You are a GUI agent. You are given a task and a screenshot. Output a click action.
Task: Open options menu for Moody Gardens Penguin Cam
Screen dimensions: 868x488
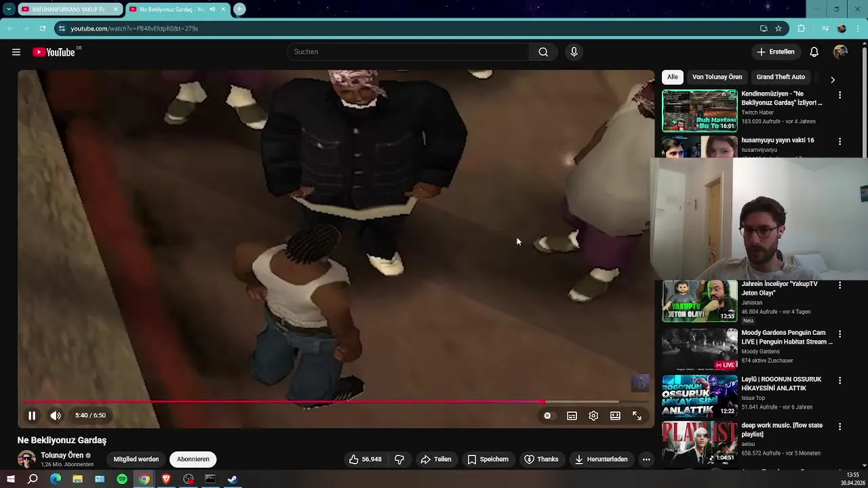[x=840, y=334]
